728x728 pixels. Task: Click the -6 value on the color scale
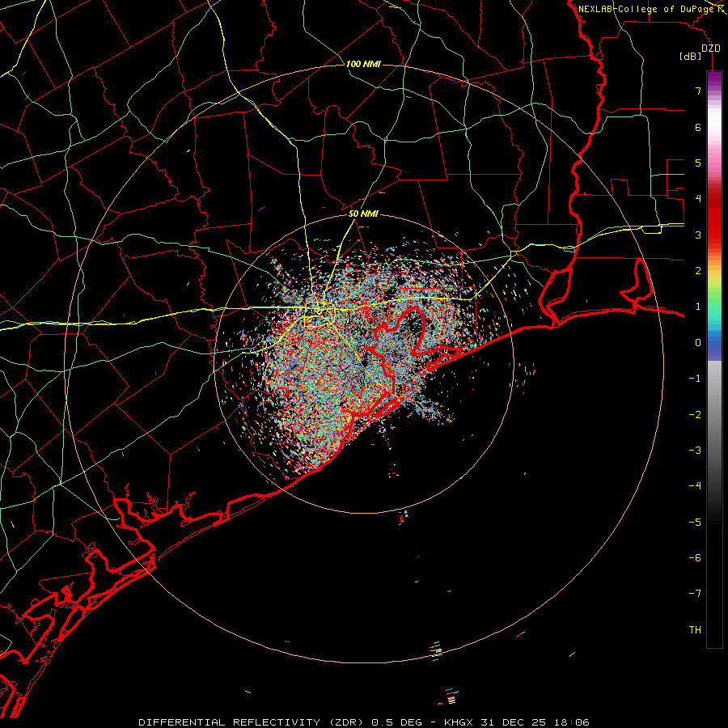coord(695,558)
